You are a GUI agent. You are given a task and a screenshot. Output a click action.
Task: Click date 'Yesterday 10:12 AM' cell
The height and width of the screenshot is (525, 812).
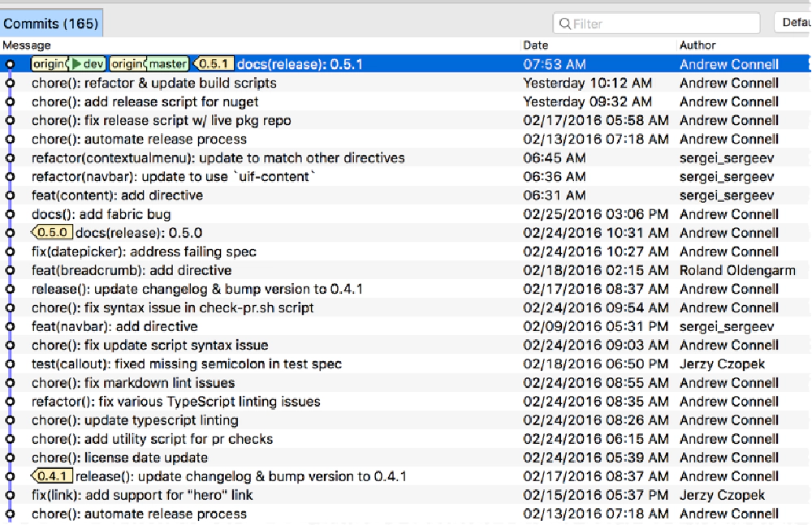click(x=587, y=84)
